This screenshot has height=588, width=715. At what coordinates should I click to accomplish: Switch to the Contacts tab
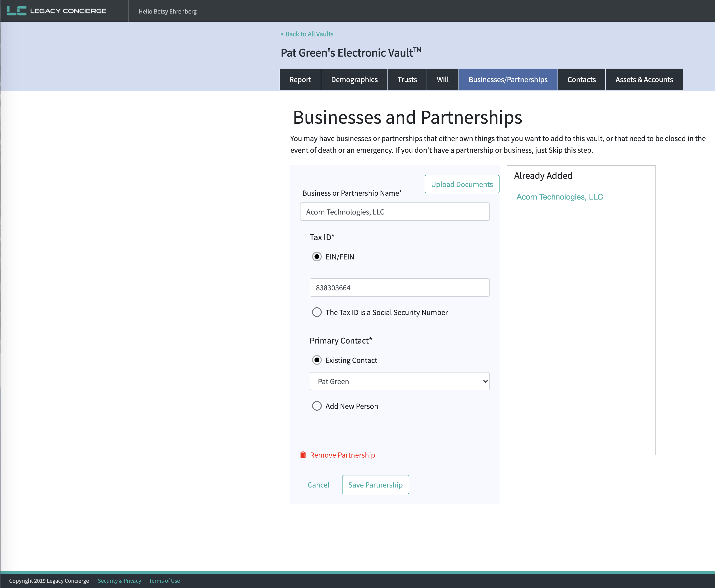click(x=581, y=79)
